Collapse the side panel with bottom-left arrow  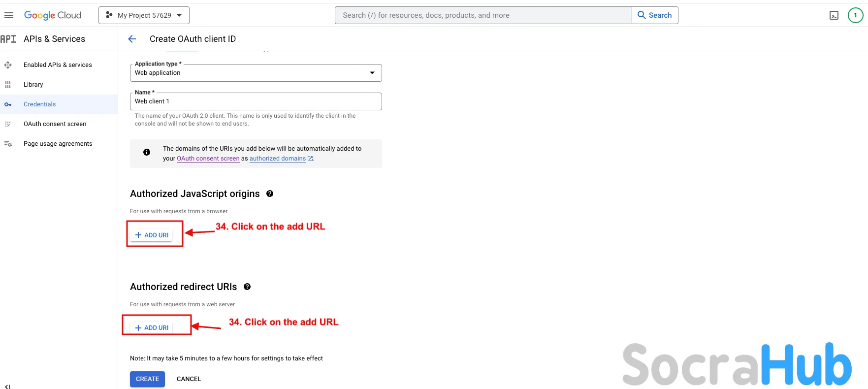pos(7,386)
